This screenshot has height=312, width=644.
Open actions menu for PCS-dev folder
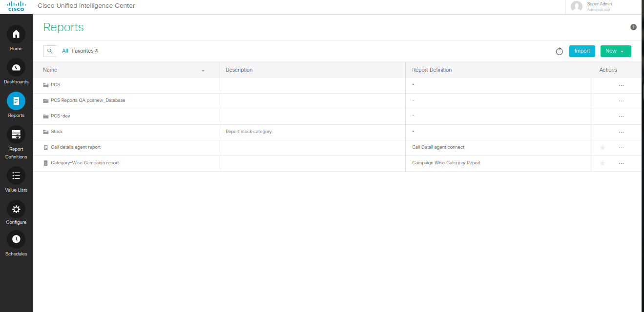pyautogui.click(x=621, y=117)
